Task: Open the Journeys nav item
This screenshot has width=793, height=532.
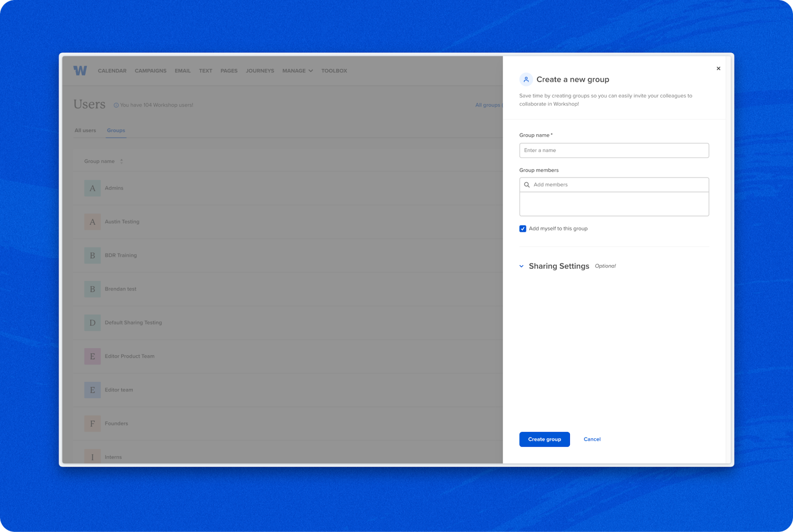Action: (260, 71)
